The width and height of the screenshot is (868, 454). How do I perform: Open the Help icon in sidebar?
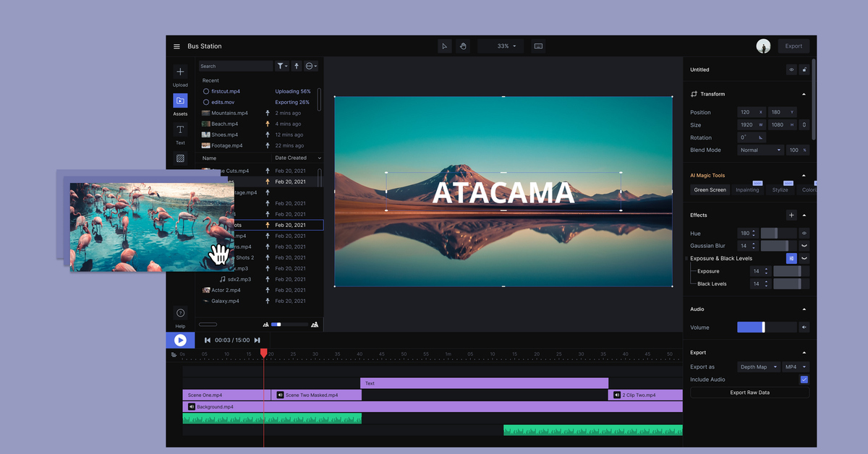click(180, 313)
